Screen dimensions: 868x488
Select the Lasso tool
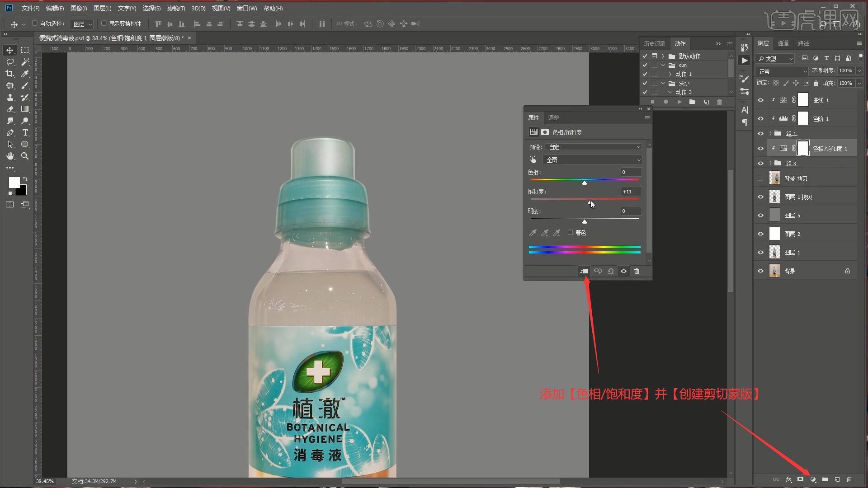point(9,62)
